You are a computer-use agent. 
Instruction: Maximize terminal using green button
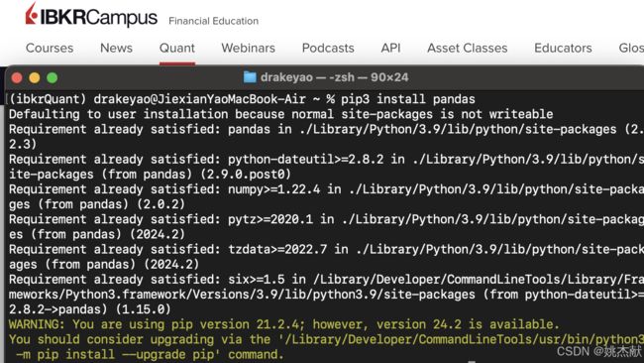[53, 77]
